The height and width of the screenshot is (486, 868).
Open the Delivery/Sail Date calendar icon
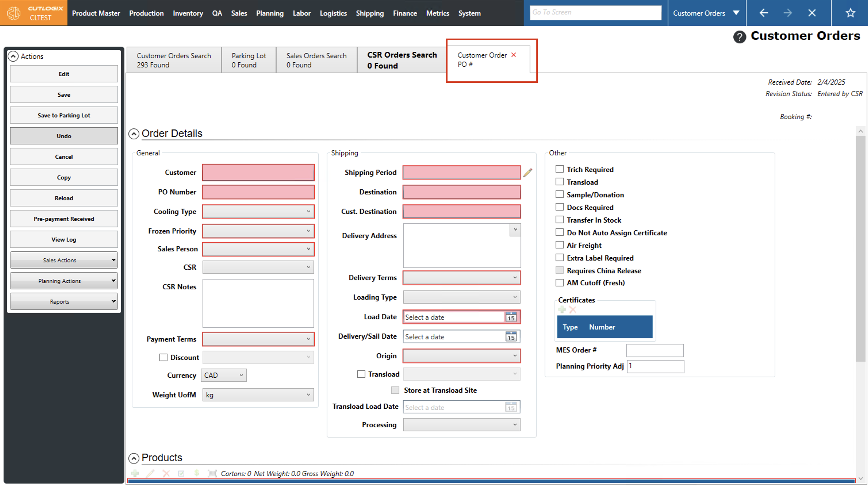[511, 337]
